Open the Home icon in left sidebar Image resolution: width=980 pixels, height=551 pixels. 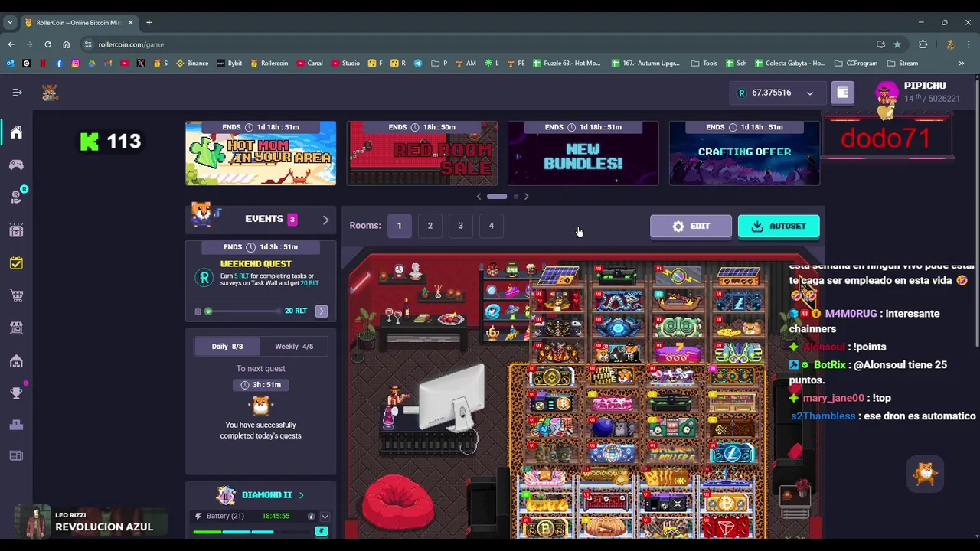click(16, 132)
